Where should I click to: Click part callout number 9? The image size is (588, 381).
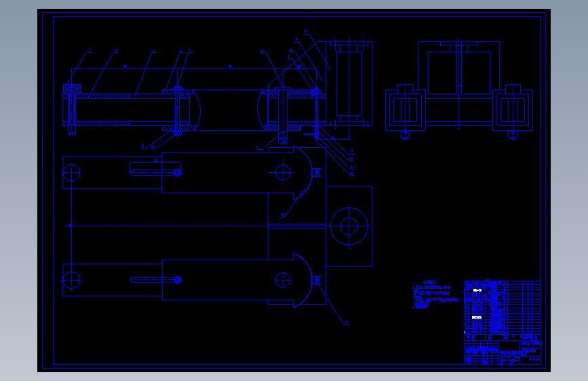(296, 39)
